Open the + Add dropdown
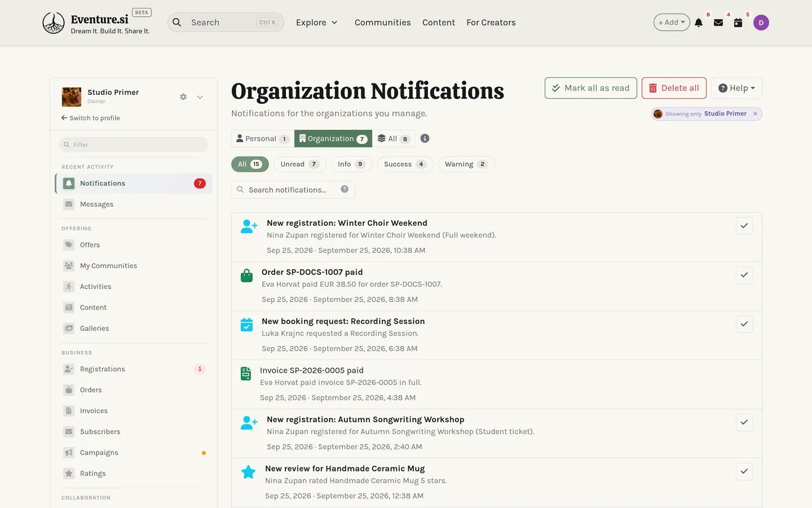This screenshot has height=508, width=812. click(672, 23)
